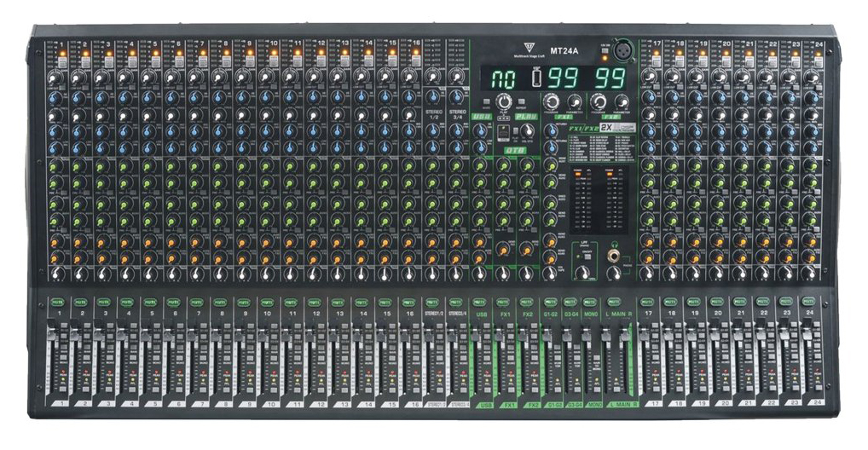Toggle mute on channel 24
The height and width of the screenshot is (450, 868).
point(808,301)
